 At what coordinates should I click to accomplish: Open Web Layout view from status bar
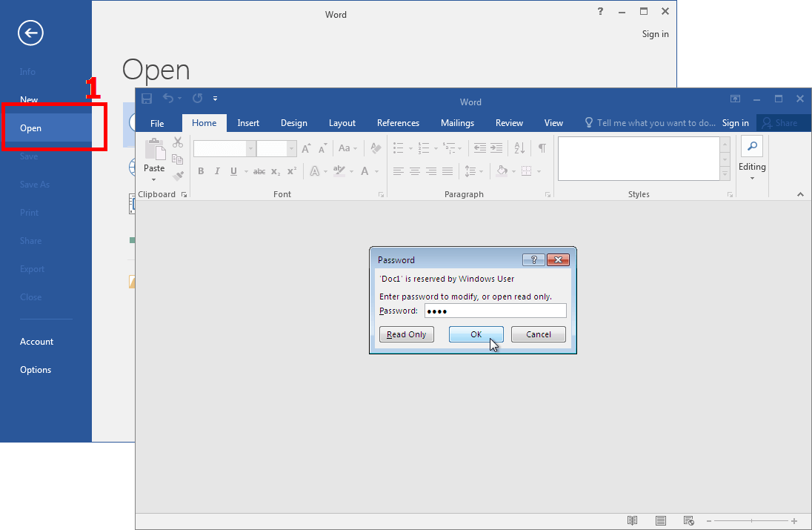(688, 520)
